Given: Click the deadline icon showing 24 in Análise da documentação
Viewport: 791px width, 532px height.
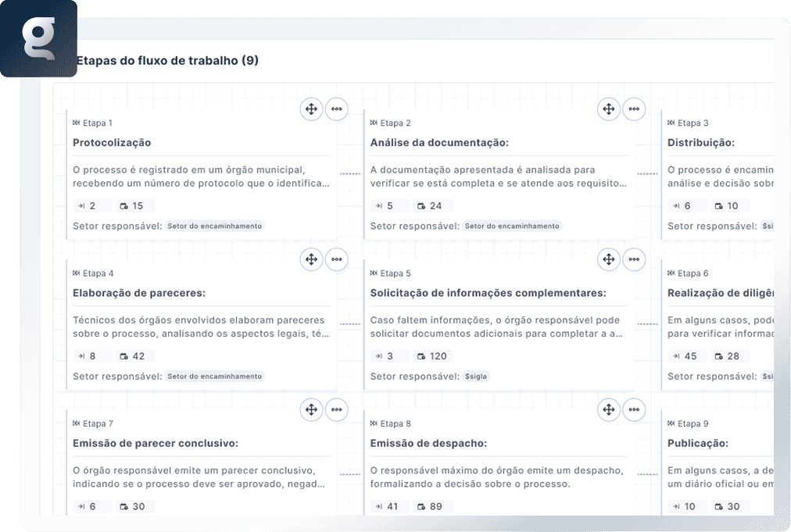Looking at the screenshot, I should [x=421, y=205].
